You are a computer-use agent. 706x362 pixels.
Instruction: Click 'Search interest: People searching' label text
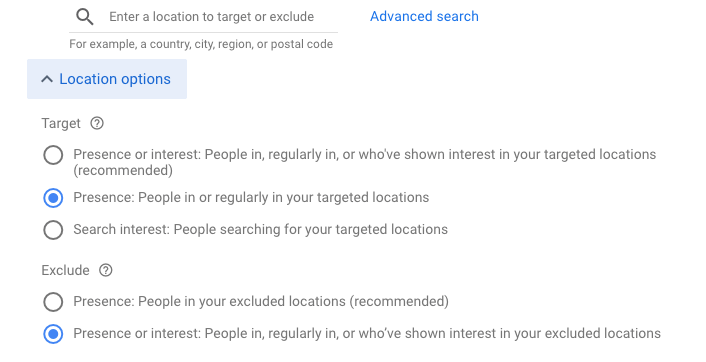261,229
